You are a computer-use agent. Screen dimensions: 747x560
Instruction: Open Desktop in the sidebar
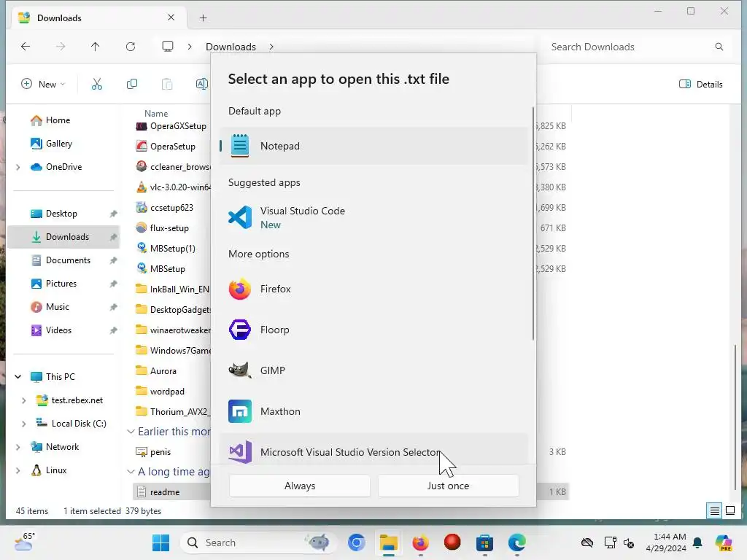61,214
